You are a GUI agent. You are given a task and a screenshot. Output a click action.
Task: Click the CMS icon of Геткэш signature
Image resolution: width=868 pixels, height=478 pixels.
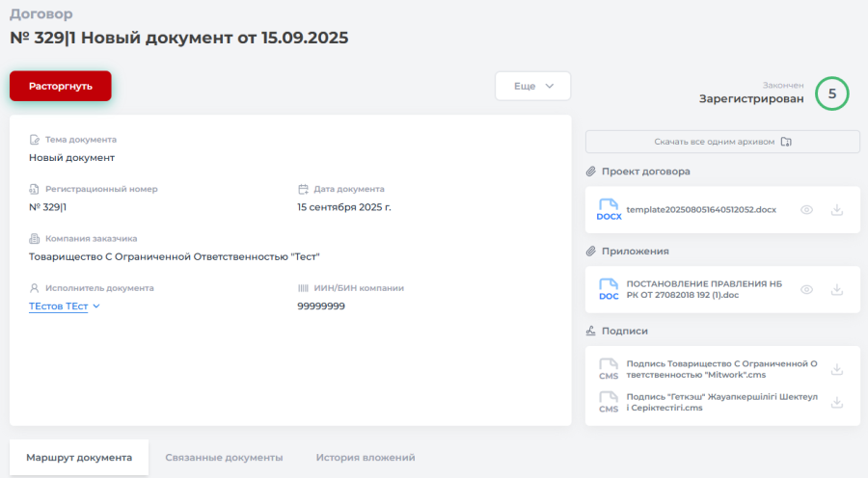click(x=609, y=402)
